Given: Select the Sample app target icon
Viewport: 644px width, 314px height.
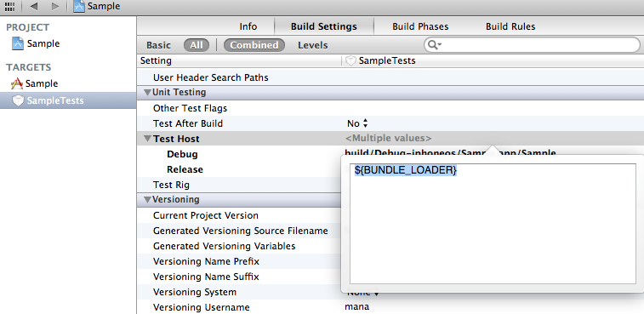Looking at the screenshot, I should [17, 84].
